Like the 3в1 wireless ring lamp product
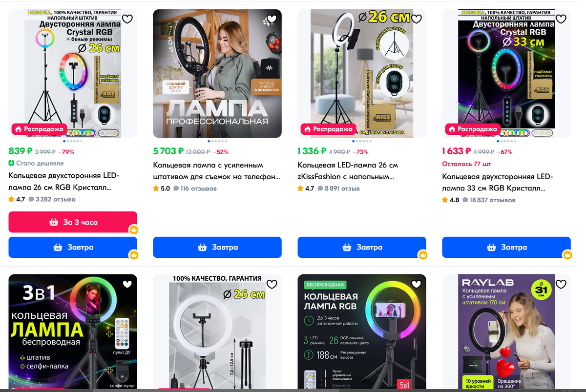This screenshot has height=392, width=586. (127, 284)
